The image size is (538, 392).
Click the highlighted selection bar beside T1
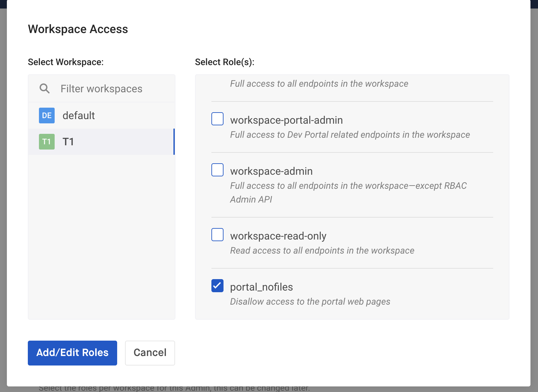(x=174, y=141)
